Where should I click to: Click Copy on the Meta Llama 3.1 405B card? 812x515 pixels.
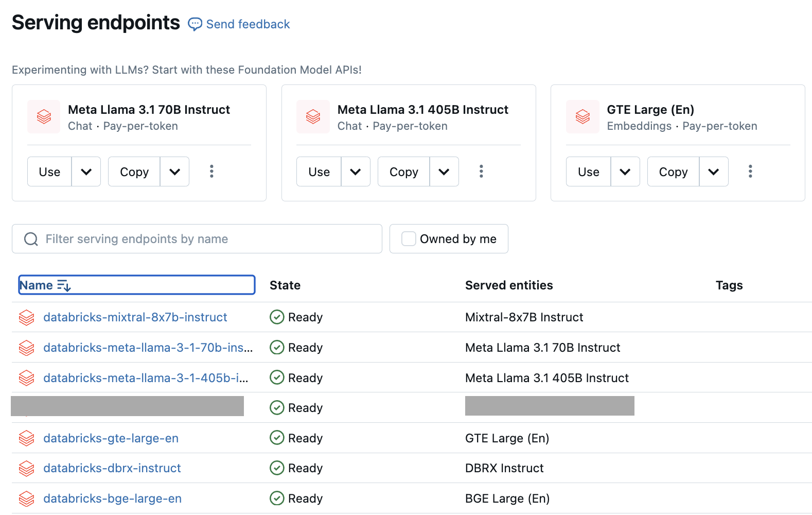404,171
